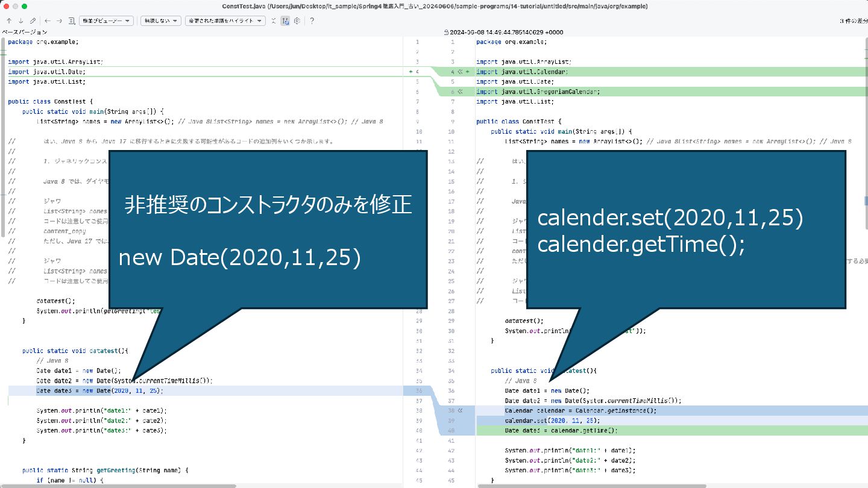Click left pane 'public static String getGreeting' line
The width and height of the screenshot is (868, 488).
(105, 470)
